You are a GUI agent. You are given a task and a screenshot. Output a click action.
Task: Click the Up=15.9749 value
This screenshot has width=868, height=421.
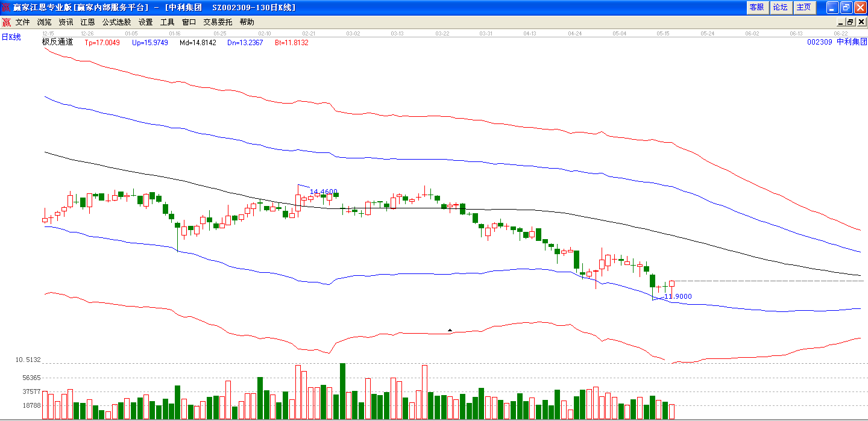[x=149, y=43]
